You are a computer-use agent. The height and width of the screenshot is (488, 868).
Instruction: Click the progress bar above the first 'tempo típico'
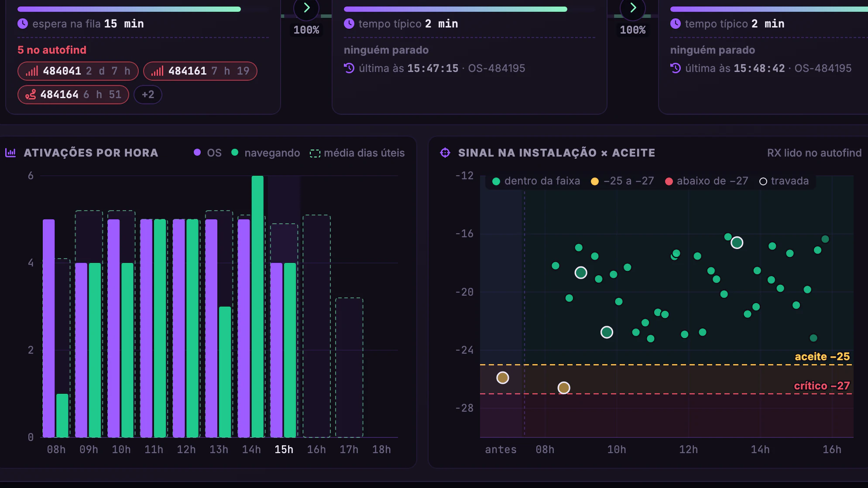(456, 9)
